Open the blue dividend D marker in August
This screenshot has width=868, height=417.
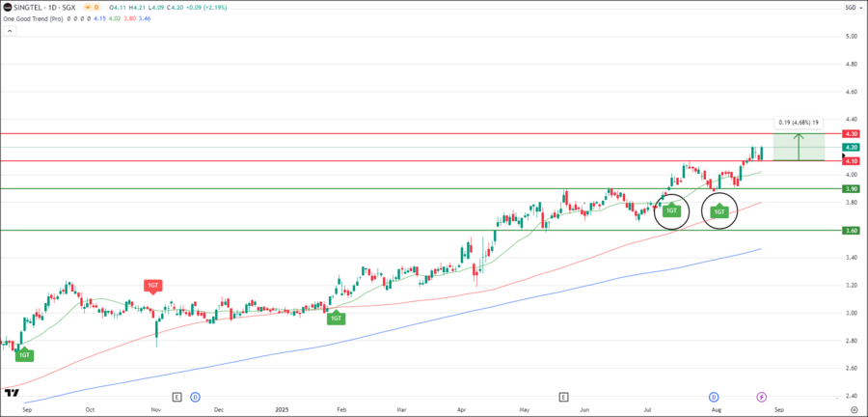click(x=714, y=397)
